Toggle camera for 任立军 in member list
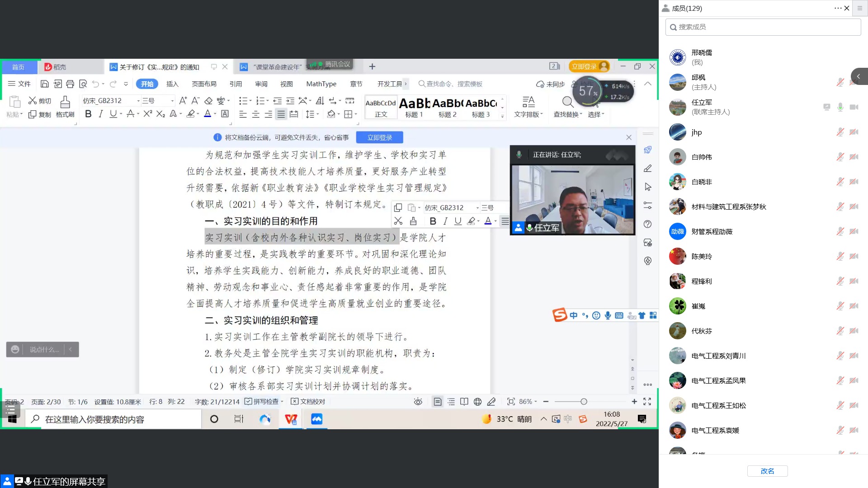This screenshot has width=868, height=488. (854, 107)
